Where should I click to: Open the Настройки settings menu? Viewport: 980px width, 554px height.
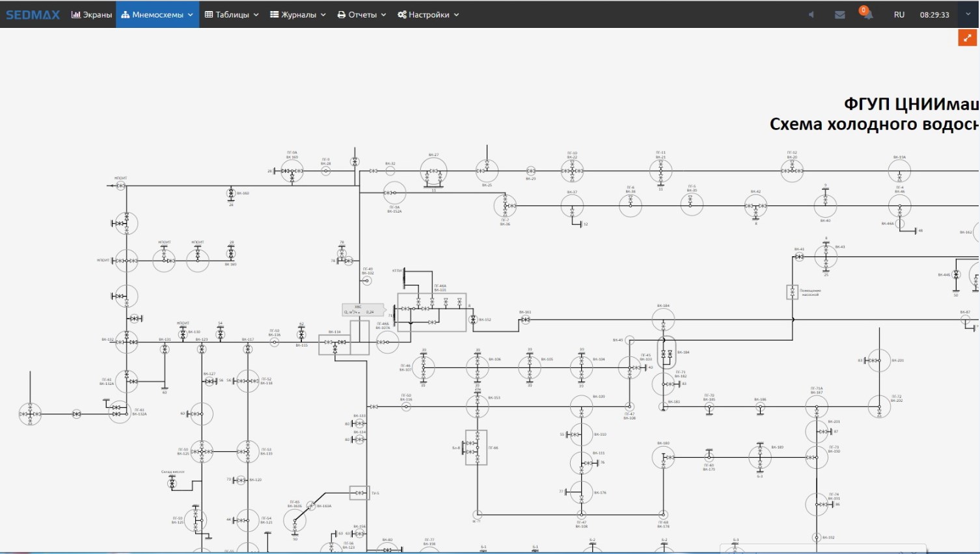(428, 14)
